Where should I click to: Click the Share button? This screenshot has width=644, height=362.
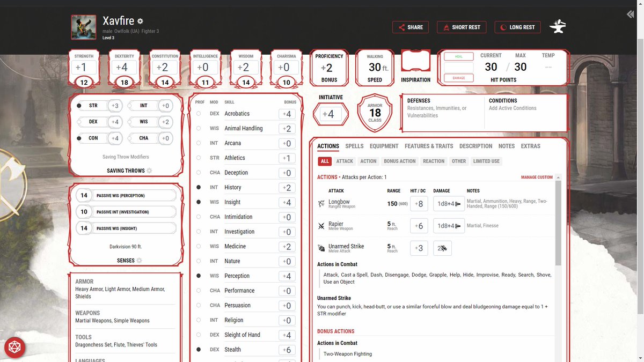411,27
